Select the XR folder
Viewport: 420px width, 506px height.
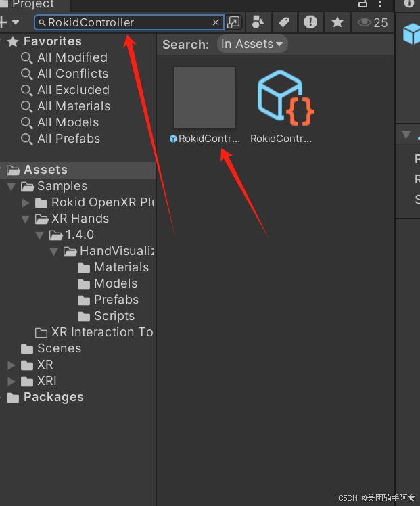pos(45,365)
